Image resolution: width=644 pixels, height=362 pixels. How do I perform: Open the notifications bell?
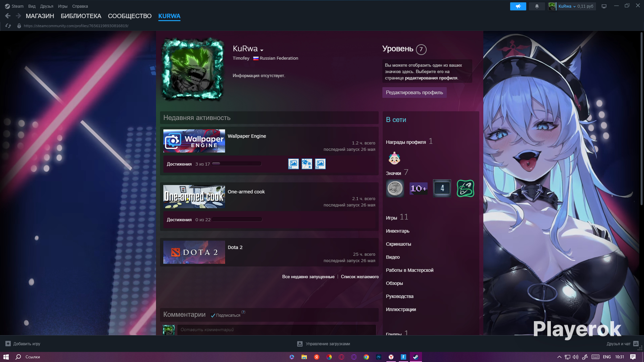tap(537, 6)
